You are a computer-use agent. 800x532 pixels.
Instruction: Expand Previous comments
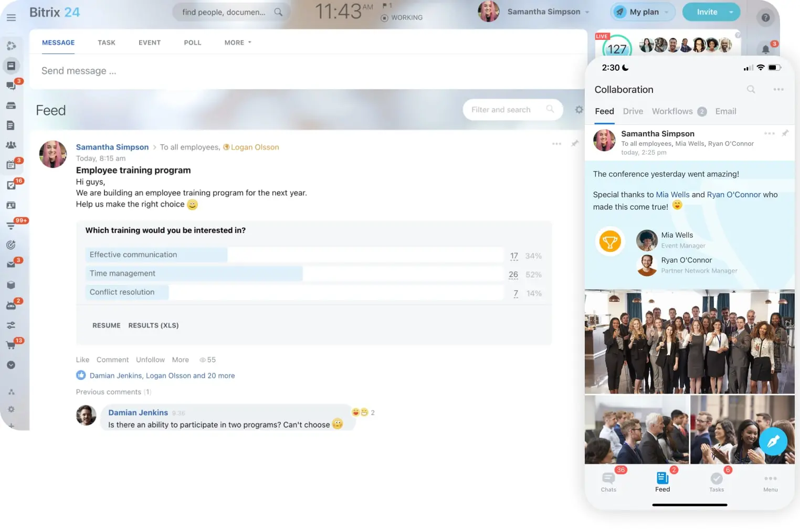(113, 392)
